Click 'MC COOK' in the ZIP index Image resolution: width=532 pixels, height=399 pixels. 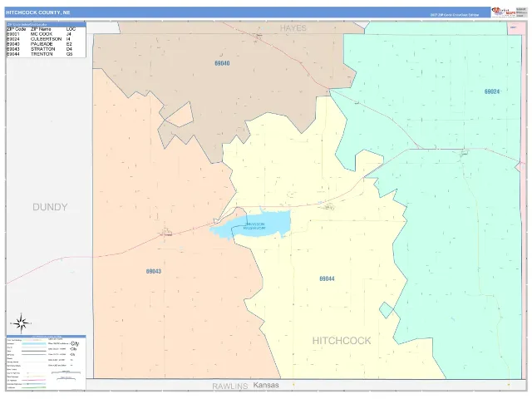42,34
